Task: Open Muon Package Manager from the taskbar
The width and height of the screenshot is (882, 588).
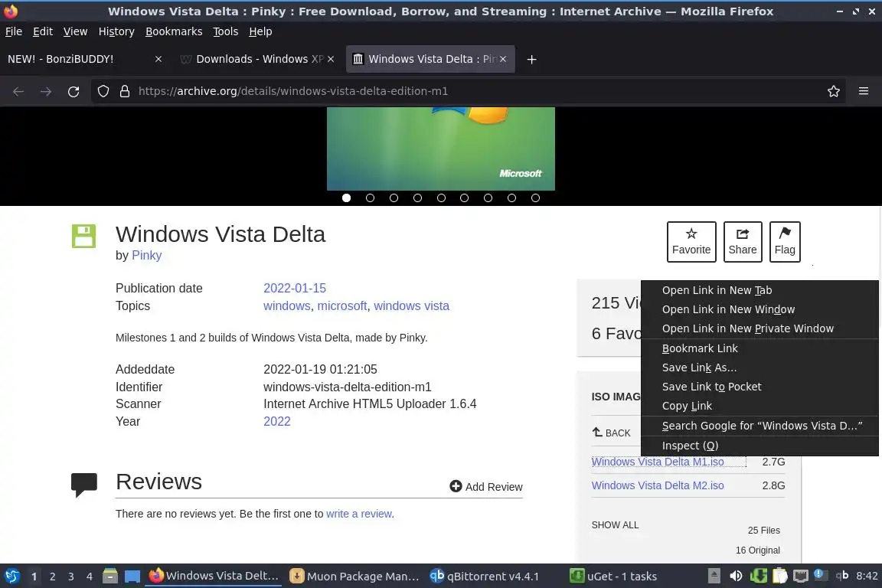Action: (354, 577)
